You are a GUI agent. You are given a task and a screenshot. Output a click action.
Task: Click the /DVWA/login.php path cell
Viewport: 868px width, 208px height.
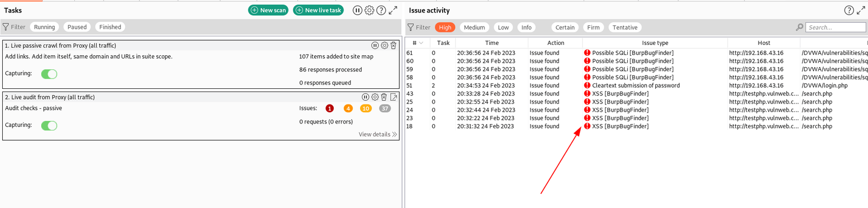(825, 85)
